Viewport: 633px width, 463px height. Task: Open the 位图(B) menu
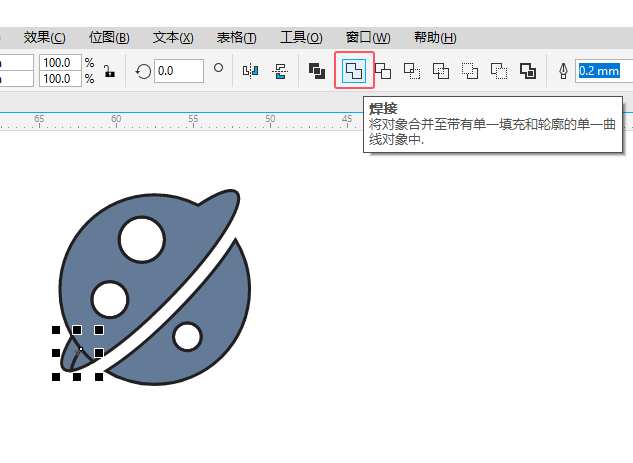(109, 38)
